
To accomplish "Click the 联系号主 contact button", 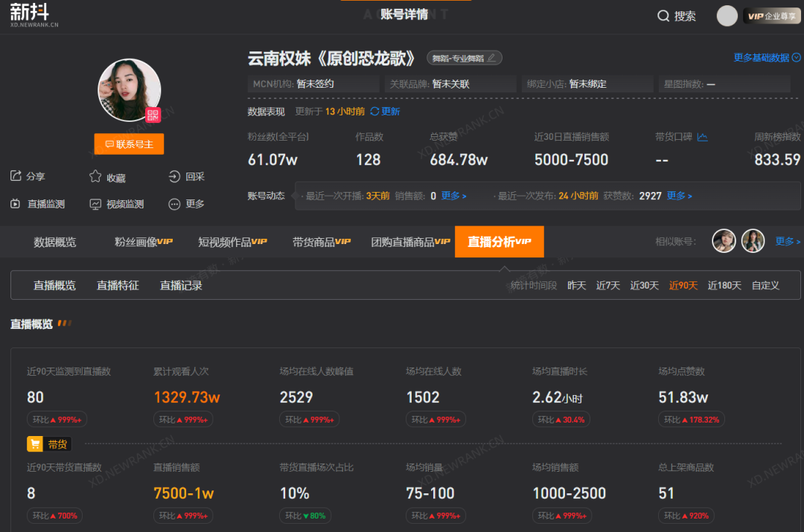I will click(x=129, y=144).
